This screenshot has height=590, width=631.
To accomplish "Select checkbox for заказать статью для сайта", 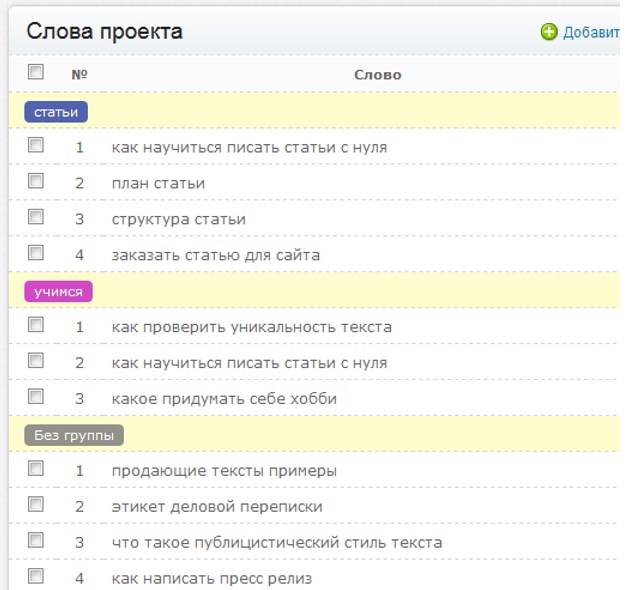I will pyautogui.click(x=36, y=253).
